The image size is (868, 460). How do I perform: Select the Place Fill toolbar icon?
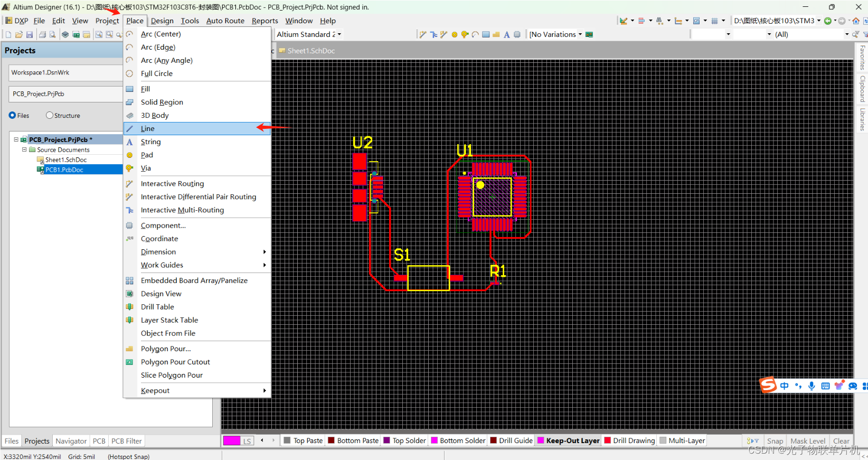pos(486,34)
